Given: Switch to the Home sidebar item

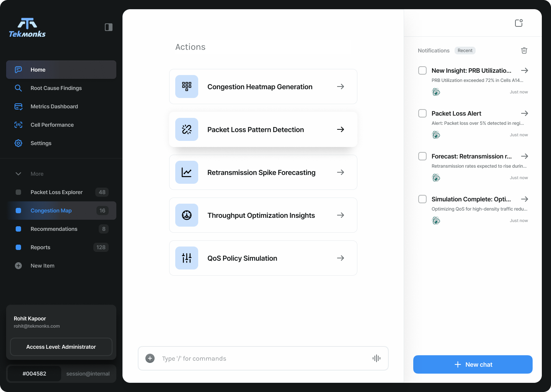Looking at the screenshot, I should 37,70.
